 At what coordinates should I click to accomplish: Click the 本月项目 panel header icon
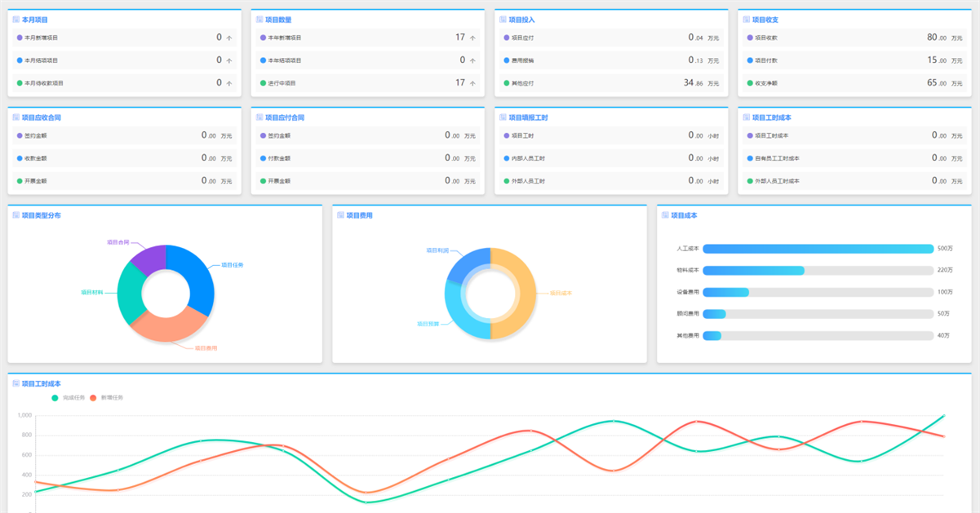[x=16, y=20]
